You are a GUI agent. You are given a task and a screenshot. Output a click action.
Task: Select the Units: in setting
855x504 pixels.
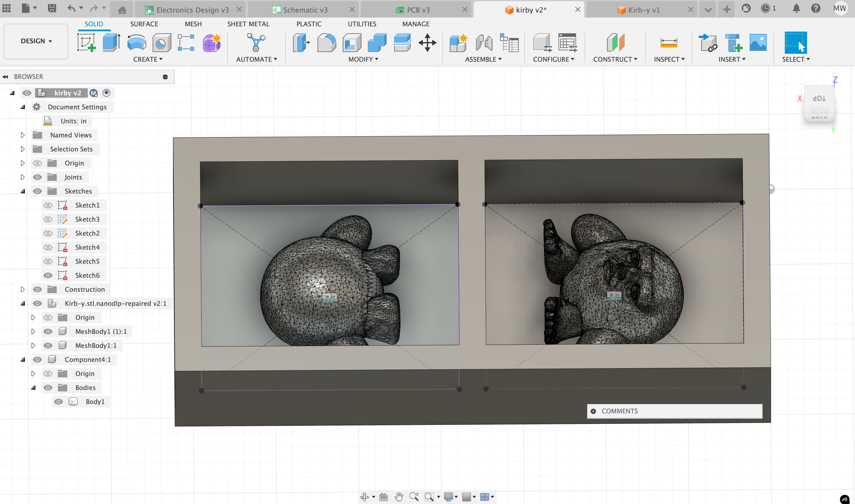pyautogui.click(x=73, y=121)
